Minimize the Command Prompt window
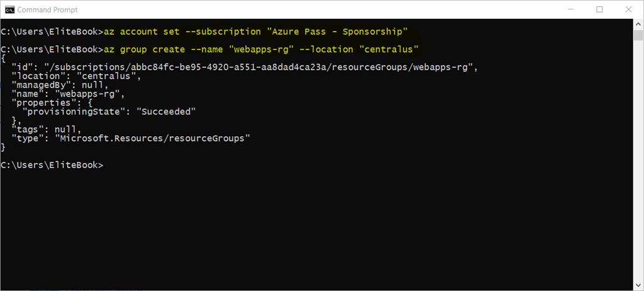This screenshot has height=291, width=644. (570, 9)
